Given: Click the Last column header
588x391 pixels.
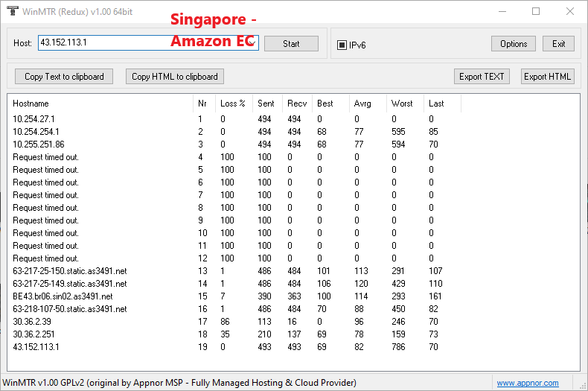Looking at the screenshot, I should pos(442,104).
